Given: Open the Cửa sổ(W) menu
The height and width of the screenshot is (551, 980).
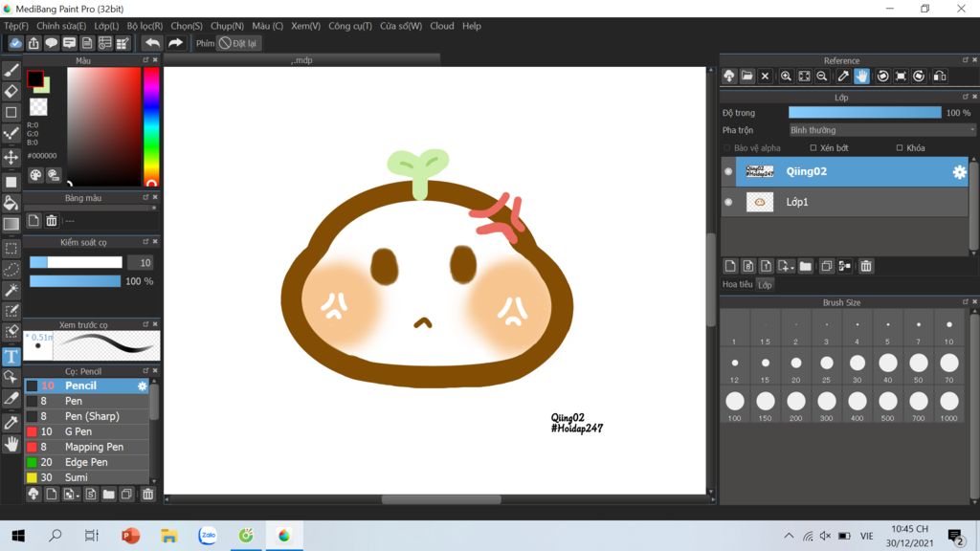Looking at the screenshot, I should [x=401, y=26].
